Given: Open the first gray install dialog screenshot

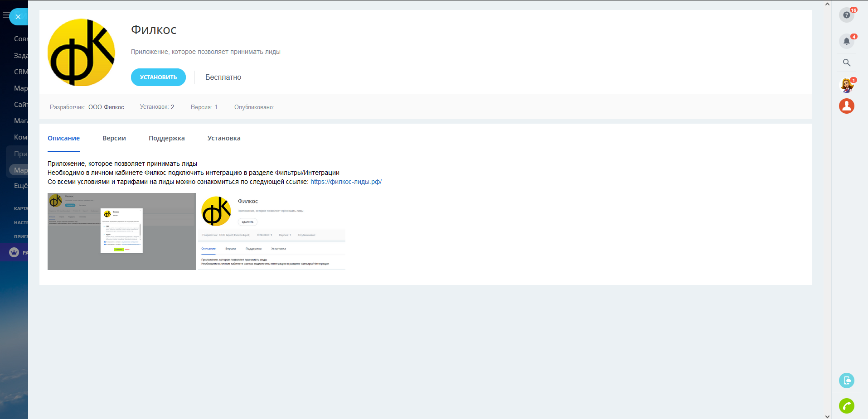Looking at the screenshot, I should coord(122,231).
